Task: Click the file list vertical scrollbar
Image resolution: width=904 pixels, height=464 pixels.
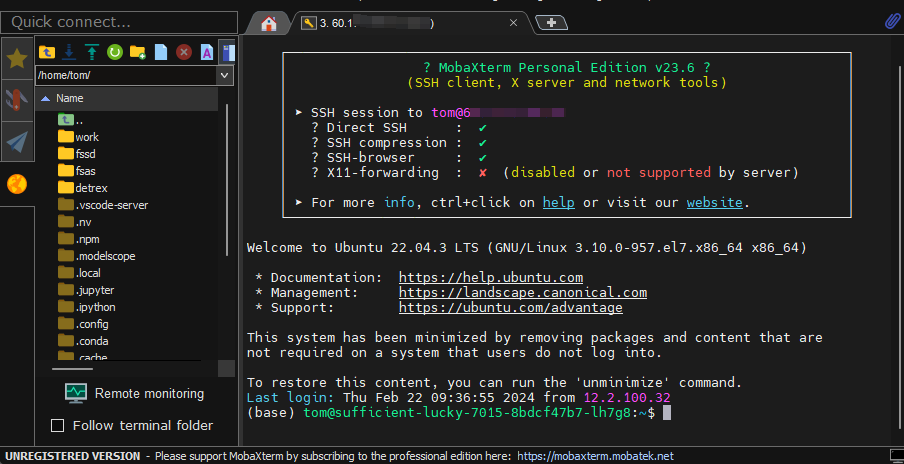Action: pyautogui.click(x=228, y=180)
